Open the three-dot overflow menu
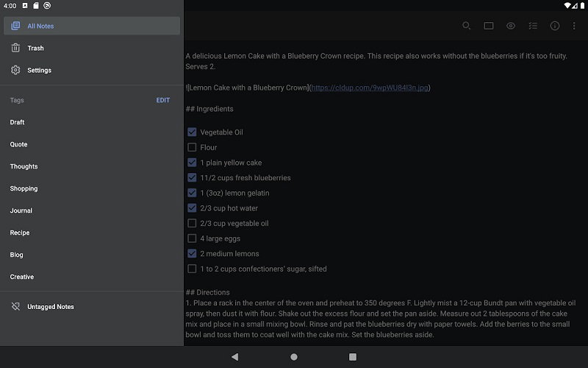Screen dimensions: 588x368 (x=574, y=26)
